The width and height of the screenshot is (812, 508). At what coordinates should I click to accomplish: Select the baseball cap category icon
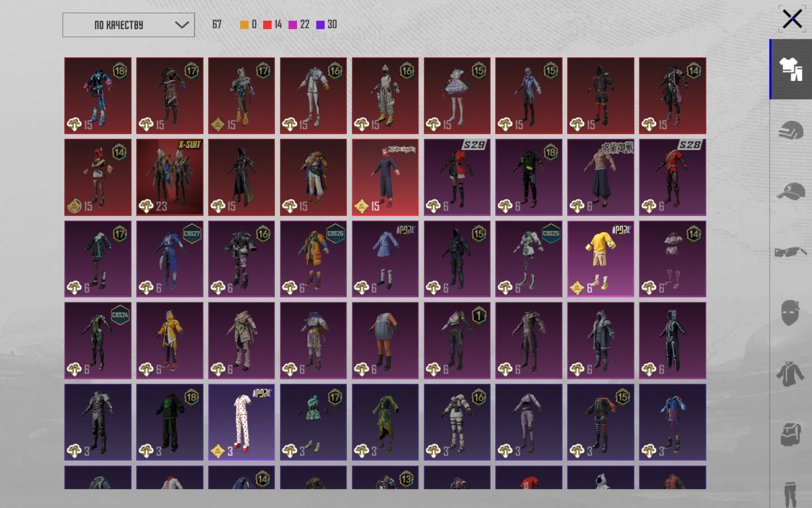pos(791,191)
